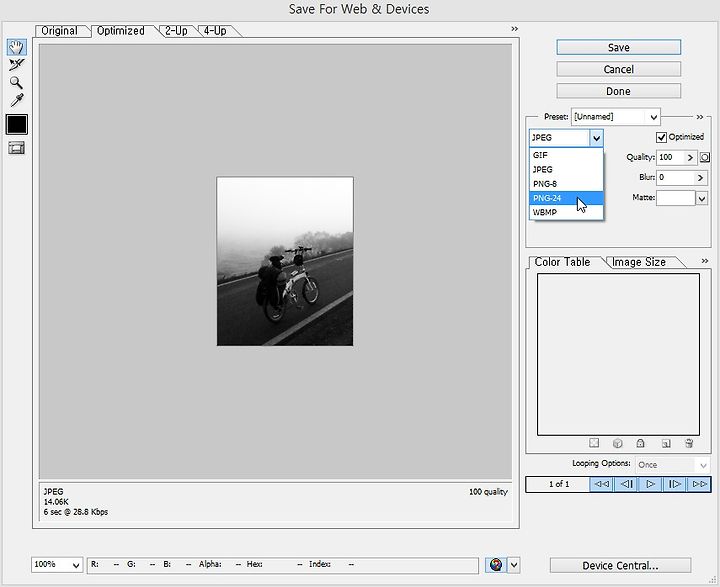The width and height of the screenshot is (720, 587).
Task: Click the Matte color swatch
Action: click(675, 198)
